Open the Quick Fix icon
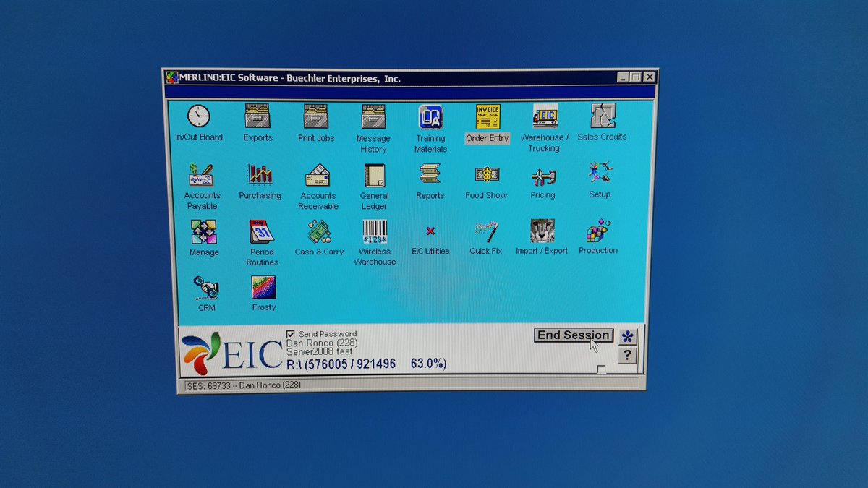868x488 pixels. click(x=486, y=231)
